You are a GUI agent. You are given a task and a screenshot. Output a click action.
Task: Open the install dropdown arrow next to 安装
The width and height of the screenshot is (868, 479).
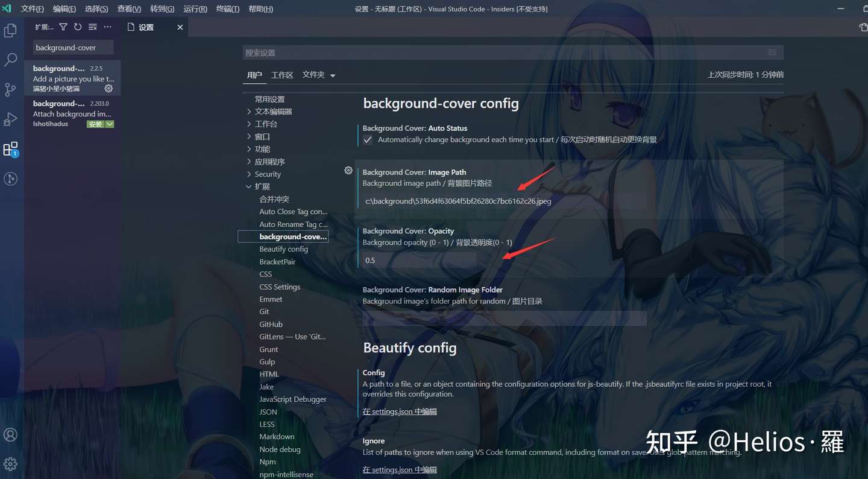pyautogui.click(x=110, y=124)
